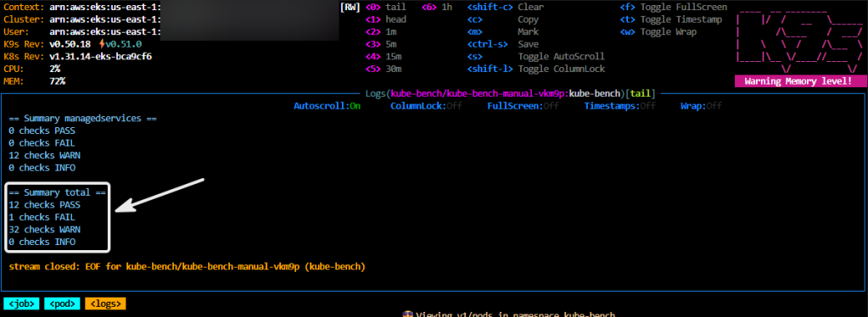Click the ColumnLock:Off indicator
The width and height of the screenshot is (868, 317).
click(426, 106)
